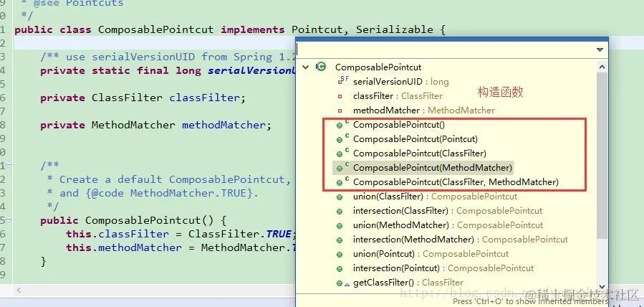Click the quick outline filter input field

[x=446, y=49]
